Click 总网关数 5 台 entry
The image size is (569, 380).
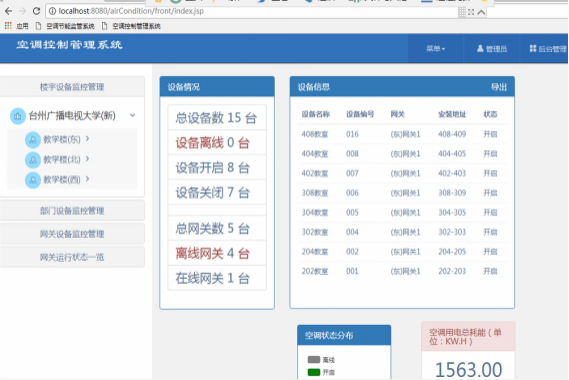[x=217, y=228]
